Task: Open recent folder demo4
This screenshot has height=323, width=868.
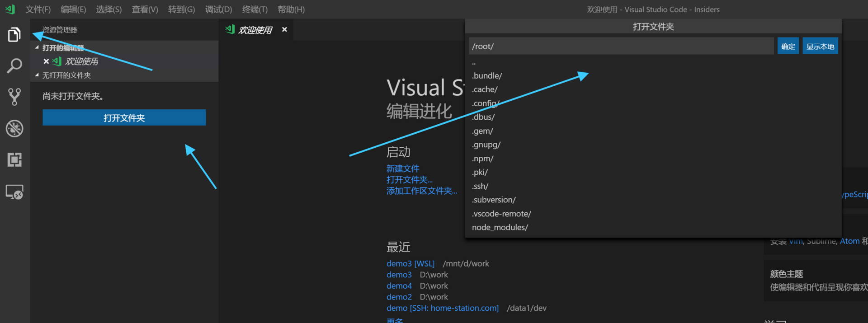Action: point(399,286)
